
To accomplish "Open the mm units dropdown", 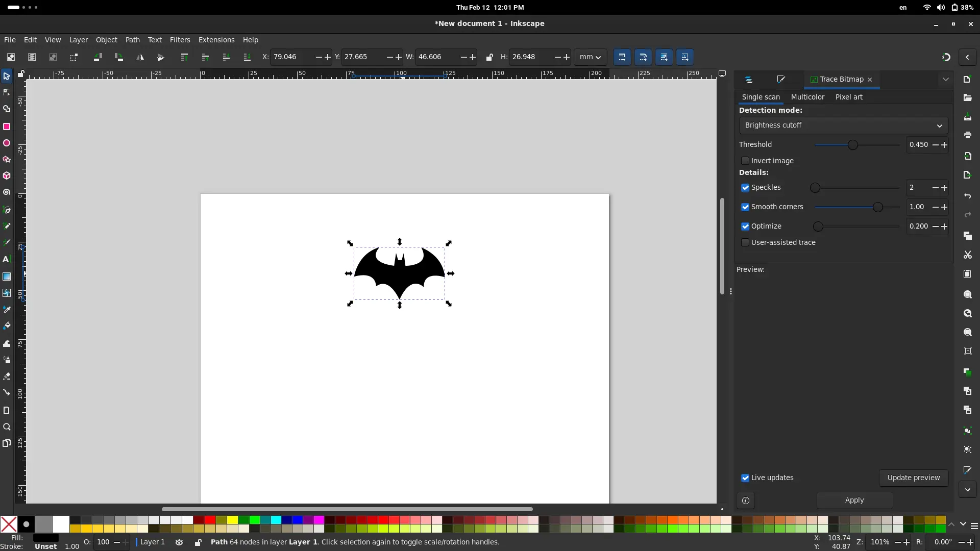I will (x=590, y=57).
